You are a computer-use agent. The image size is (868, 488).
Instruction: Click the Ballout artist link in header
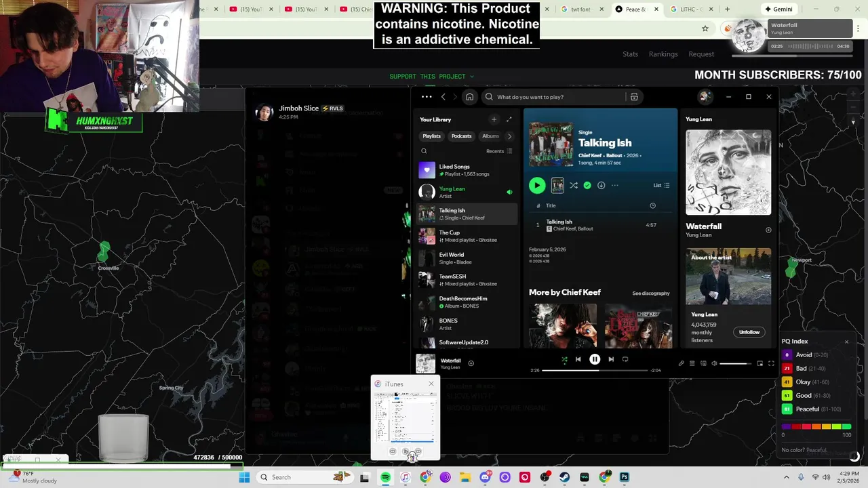tap(614, 155)
